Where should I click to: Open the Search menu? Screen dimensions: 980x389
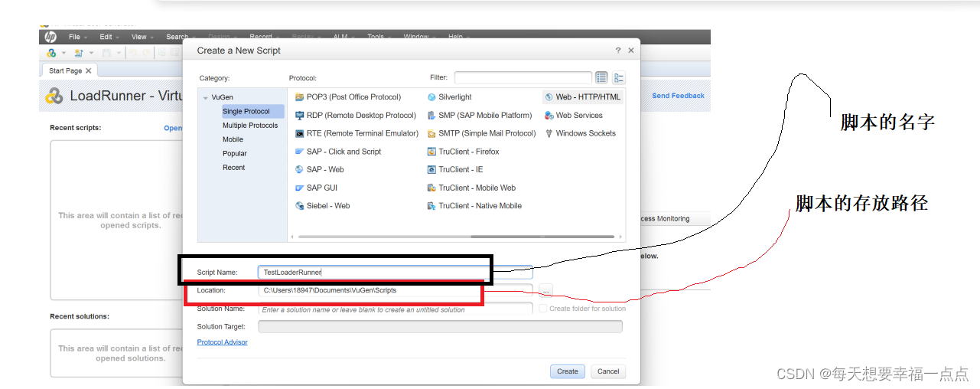[177, 37]
